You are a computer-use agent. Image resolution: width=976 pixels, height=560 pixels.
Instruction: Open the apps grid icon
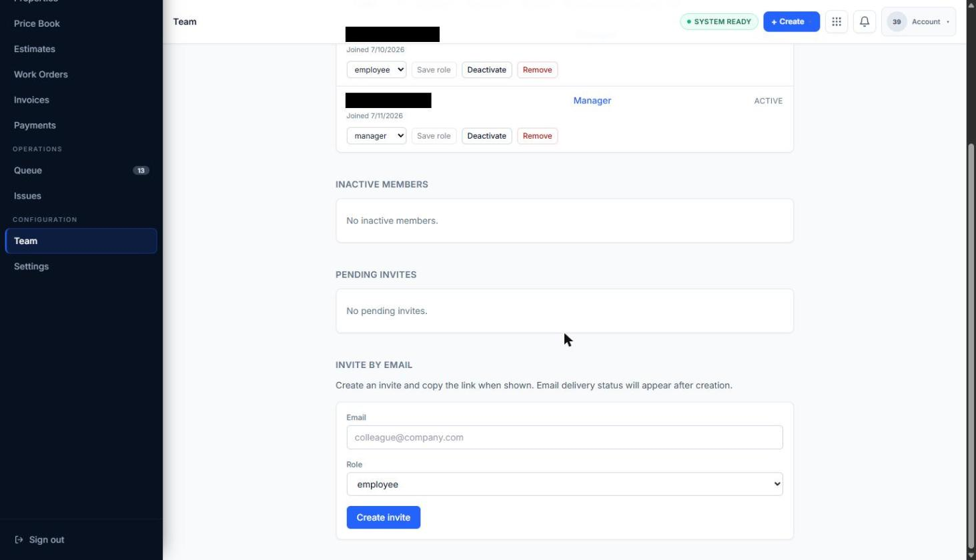point(837,22)
